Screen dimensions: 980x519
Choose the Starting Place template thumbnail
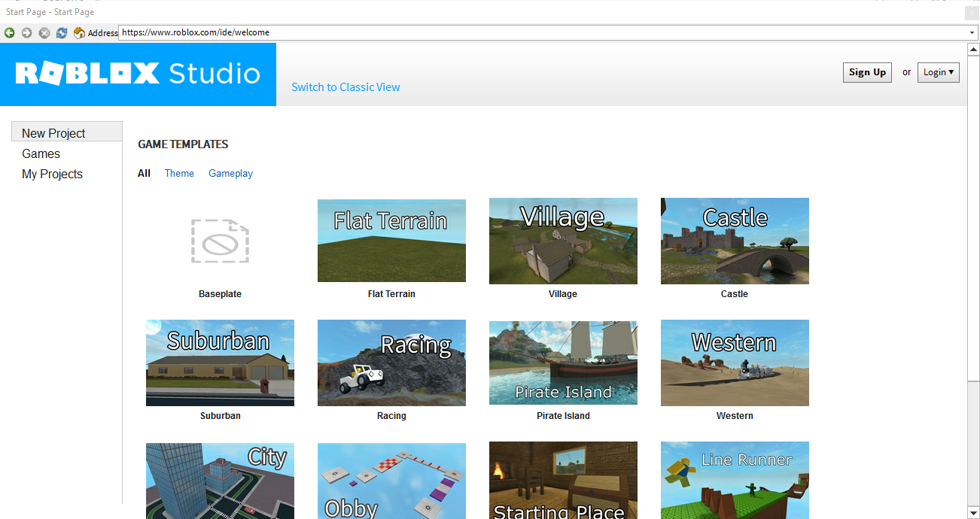click(563, 480)
